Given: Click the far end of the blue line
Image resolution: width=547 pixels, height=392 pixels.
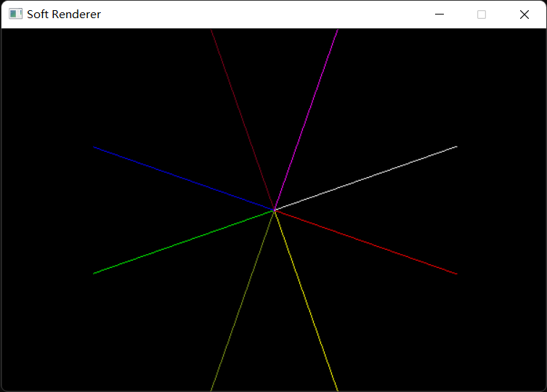Looking at the screenshot, I should click(x=94, y=147).
